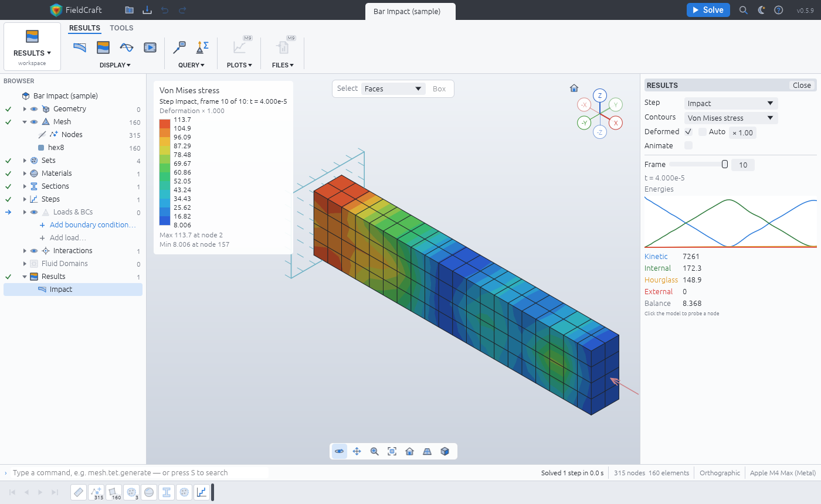This screenshot has height=504, width=821.
Task: Select the probe node query tool
Action: 179,47
